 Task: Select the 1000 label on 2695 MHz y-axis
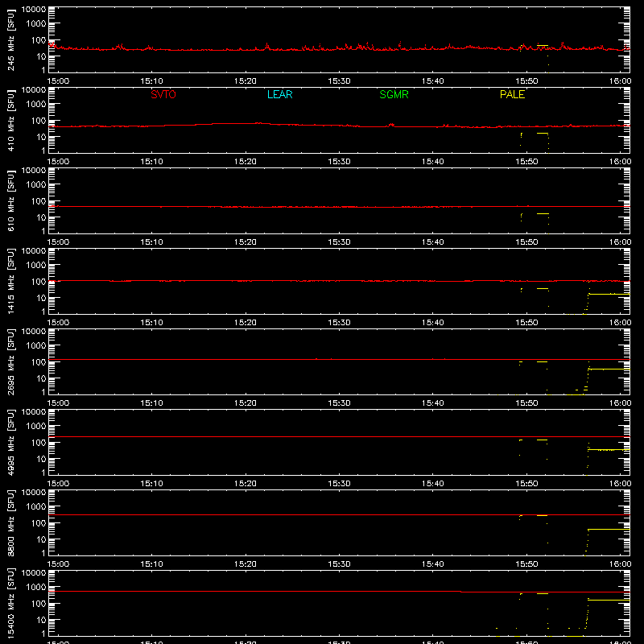click(36, 346)
